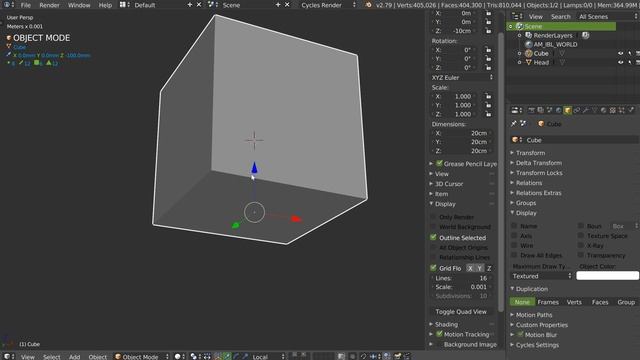Select Faces duplication button
The image size is (640, 360).
point(600,302)
